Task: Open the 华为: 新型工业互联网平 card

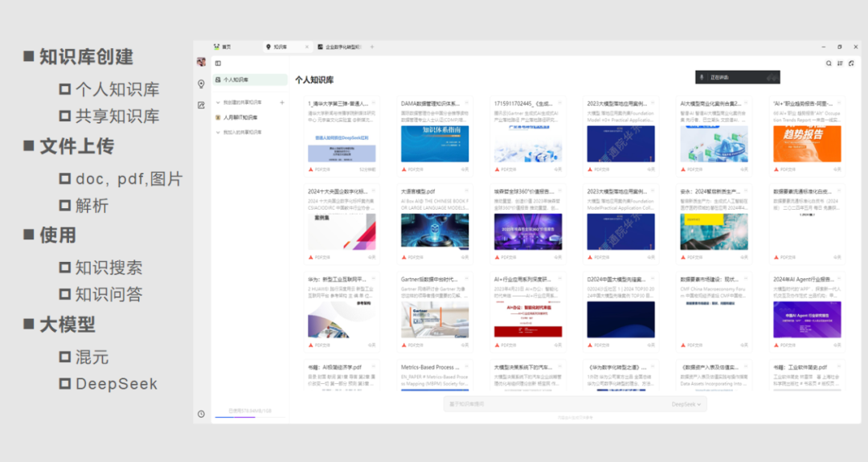Action: pos(342,312)
